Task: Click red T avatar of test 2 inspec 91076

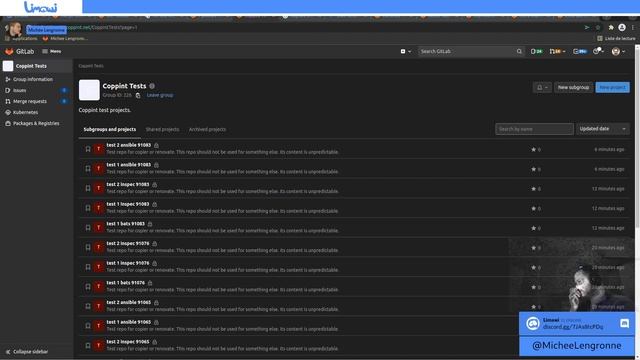Action: tap(98, 247)
